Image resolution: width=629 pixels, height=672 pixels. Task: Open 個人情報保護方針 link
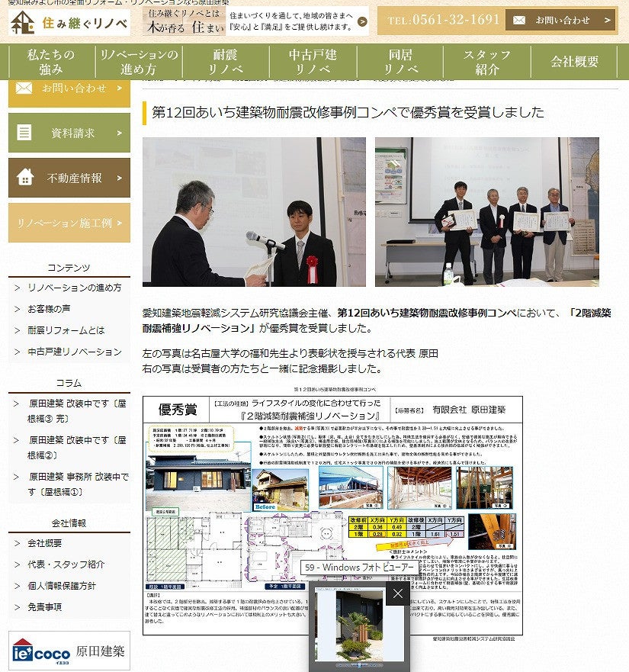(62, 585)
